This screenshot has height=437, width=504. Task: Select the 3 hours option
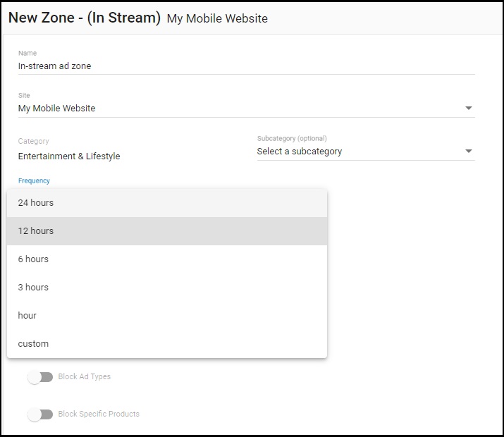(167, 288)
